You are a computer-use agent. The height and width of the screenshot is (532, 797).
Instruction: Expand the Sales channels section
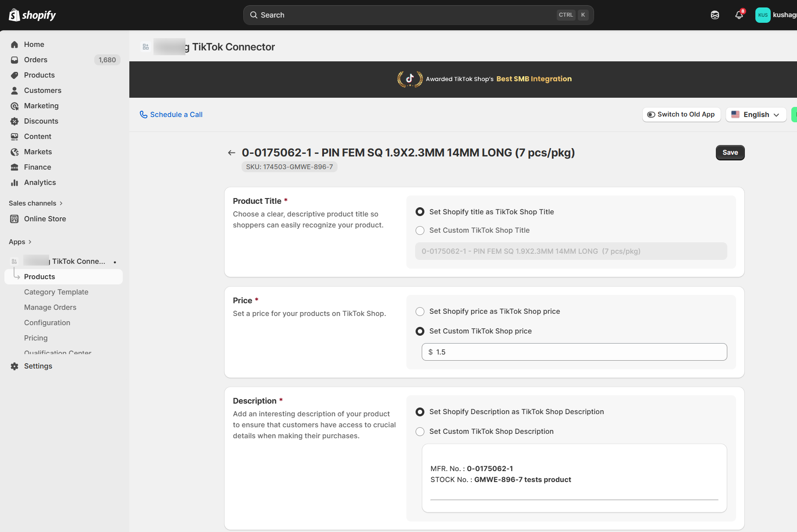[36, 203]
